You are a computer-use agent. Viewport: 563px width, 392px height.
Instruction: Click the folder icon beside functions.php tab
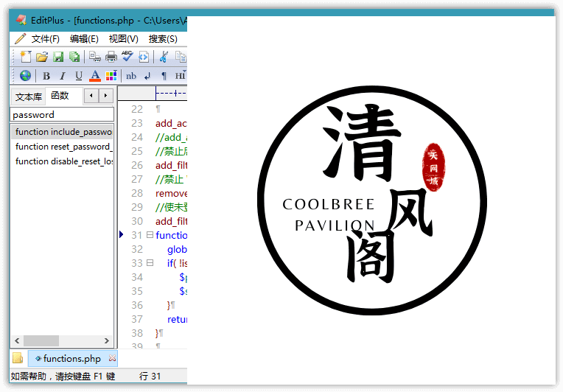click(18, 358)
